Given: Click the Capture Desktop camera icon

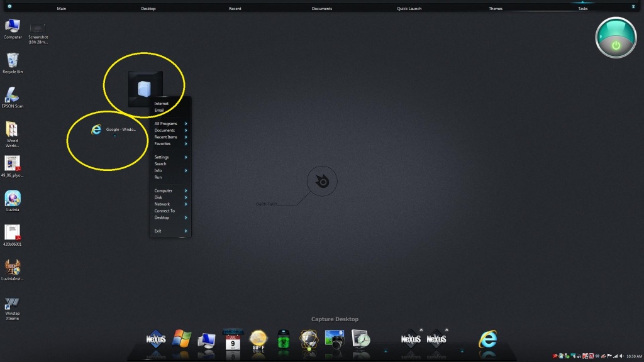Looking at the screenshot, I should pos(335,339).
